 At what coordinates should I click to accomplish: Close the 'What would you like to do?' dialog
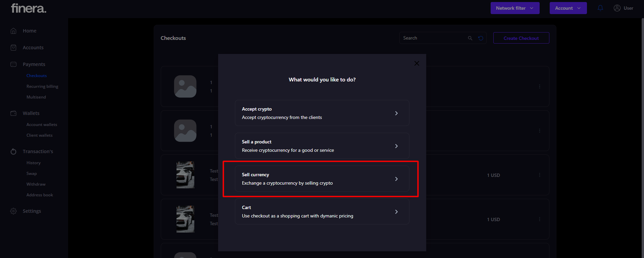(416, 63)
